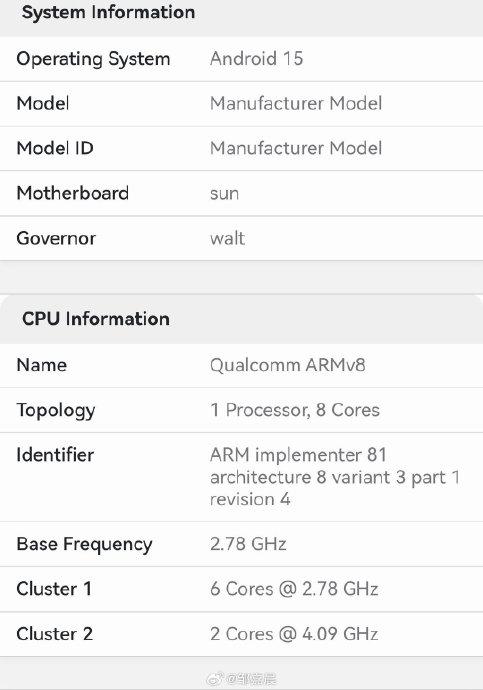Select the Operating System row label
The width and height of the screenshot is (483, 690).
93,59
